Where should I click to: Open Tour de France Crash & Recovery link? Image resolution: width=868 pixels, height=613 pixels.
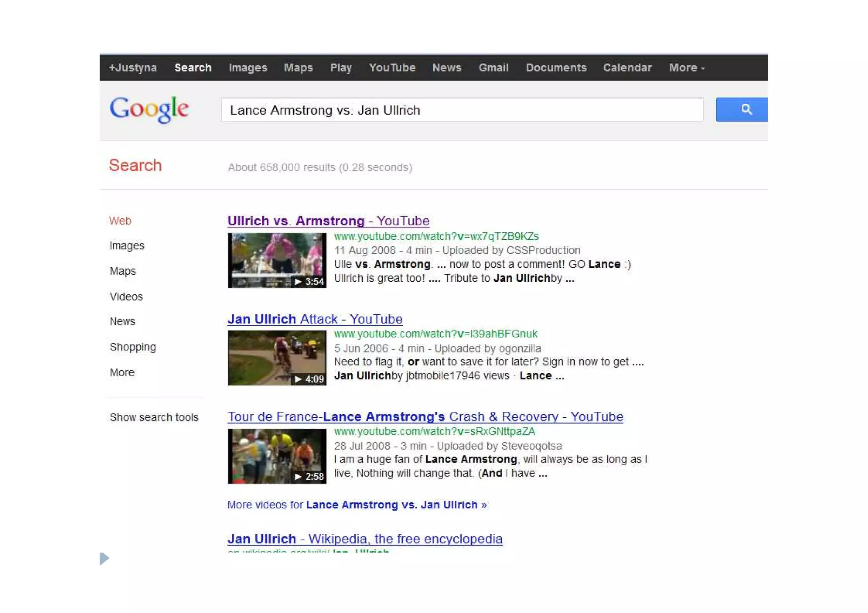tap(425, 417)
